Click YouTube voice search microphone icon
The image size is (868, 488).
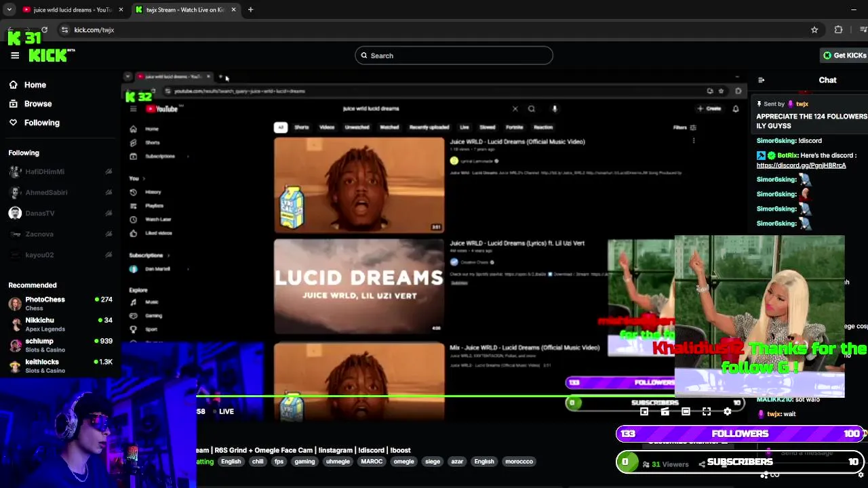[x=555, y=108]
